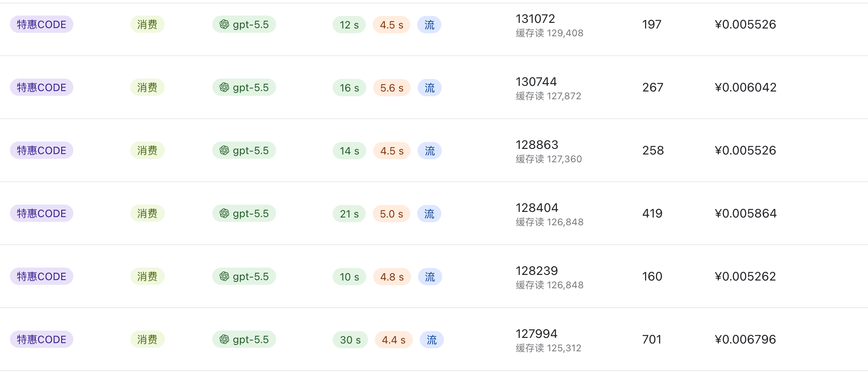Click the cost ¥0.005864
Image resolution: width=868 pixels, height=372 pixels.
746,214
